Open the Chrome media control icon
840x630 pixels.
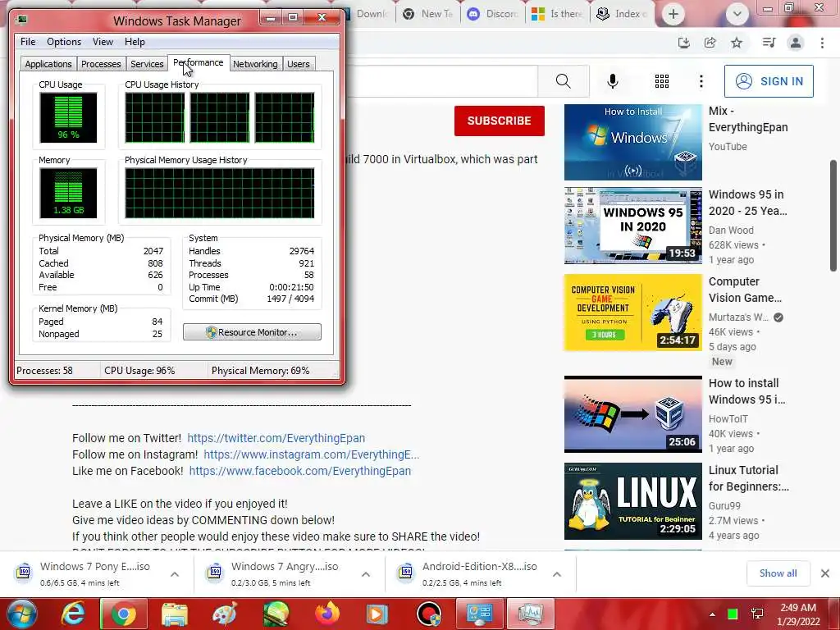[769, 43]
